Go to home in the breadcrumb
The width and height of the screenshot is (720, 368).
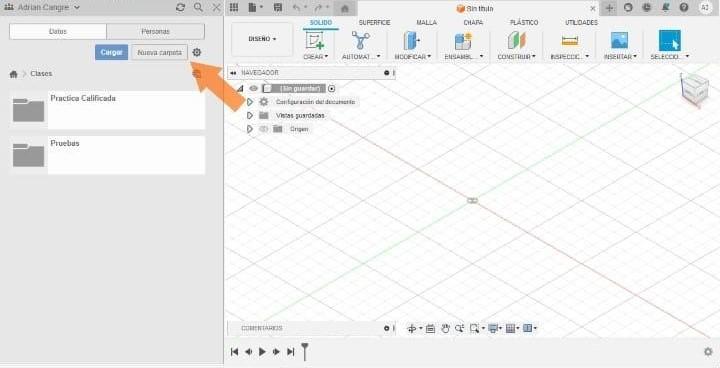13,74
